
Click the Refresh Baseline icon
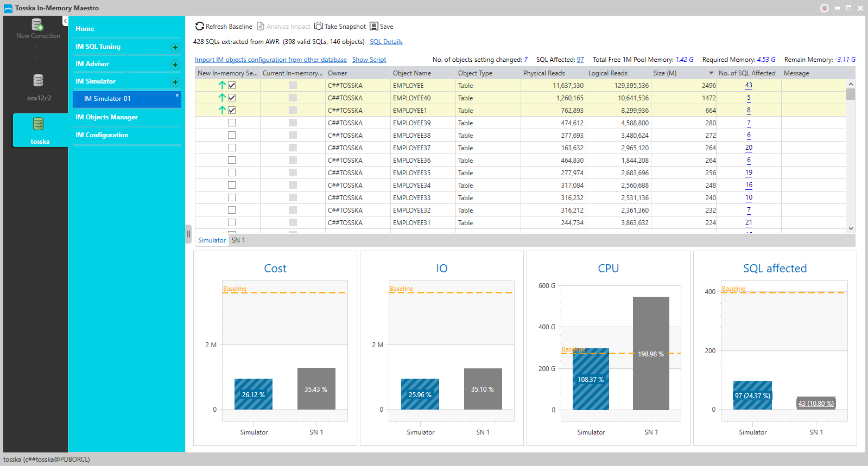[x=200, y=26]
